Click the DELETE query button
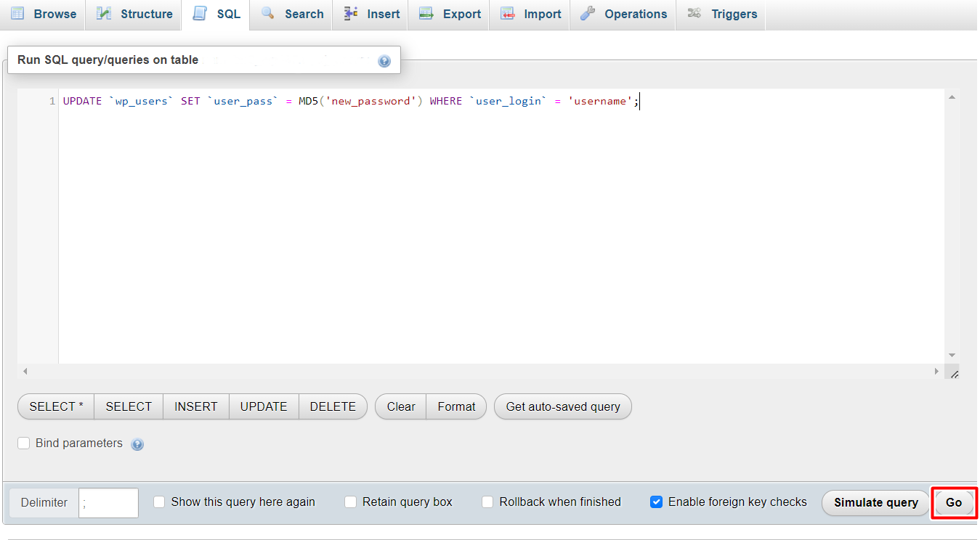This screenshot has height=540, width=980. coord(333,406)
